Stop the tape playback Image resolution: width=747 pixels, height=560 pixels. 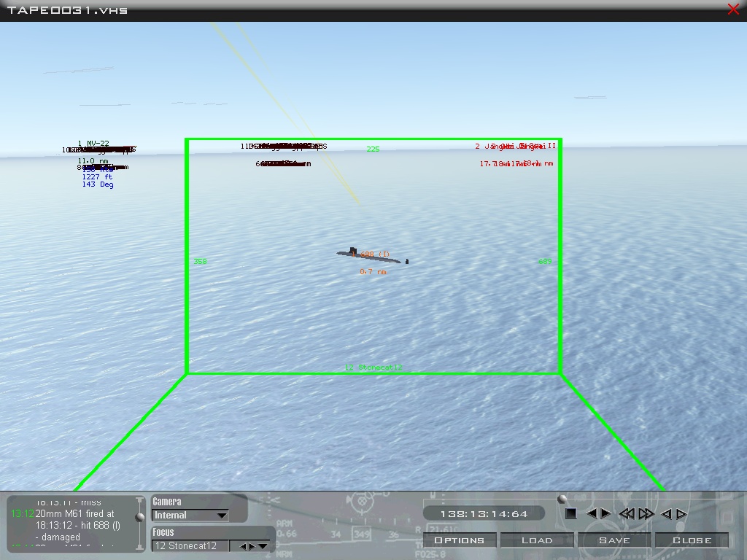click(x=570, y=513)
